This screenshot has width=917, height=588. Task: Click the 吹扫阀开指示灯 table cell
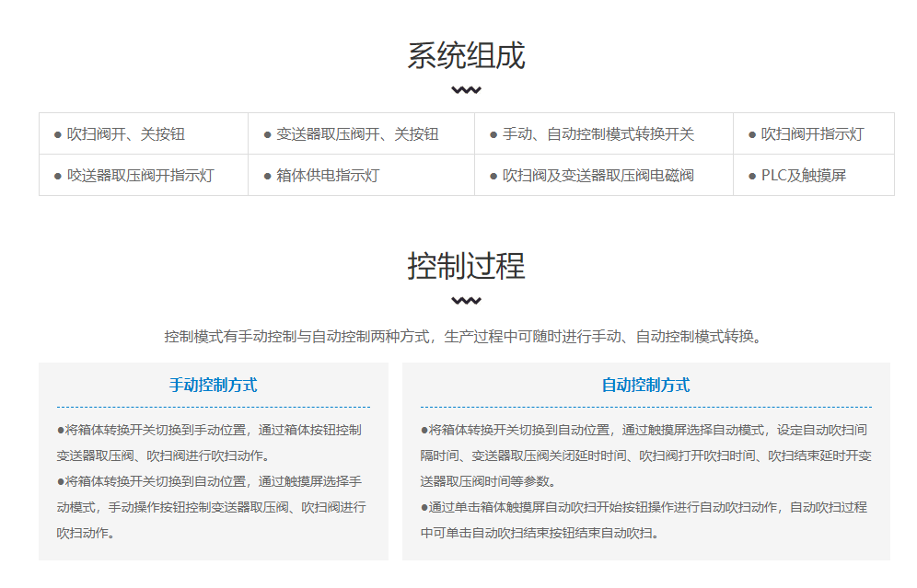(814, 133)
